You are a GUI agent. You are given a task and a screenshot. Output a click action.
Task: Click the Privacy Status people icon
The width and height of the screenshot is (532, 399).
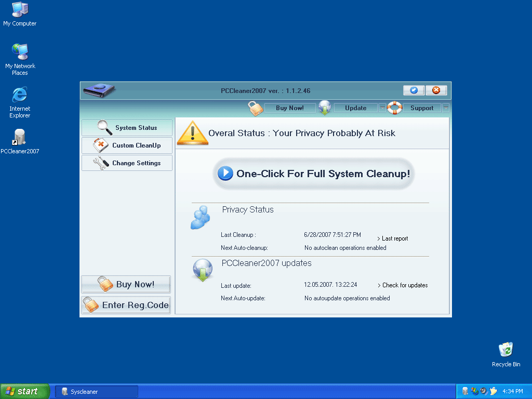pos(201,218)
